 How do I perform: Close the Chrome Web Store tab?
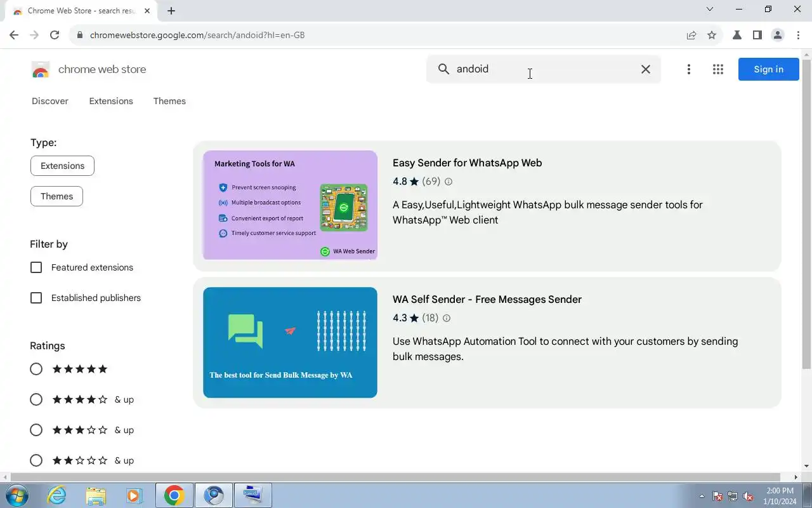(147, 11)
